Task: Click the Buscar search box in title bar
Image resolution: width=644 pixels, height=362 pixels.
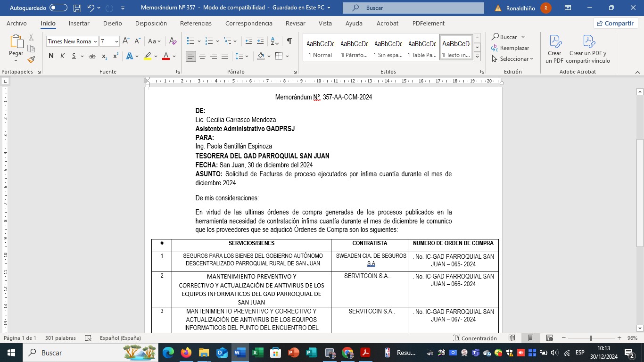Action: [x=413, y=8]
